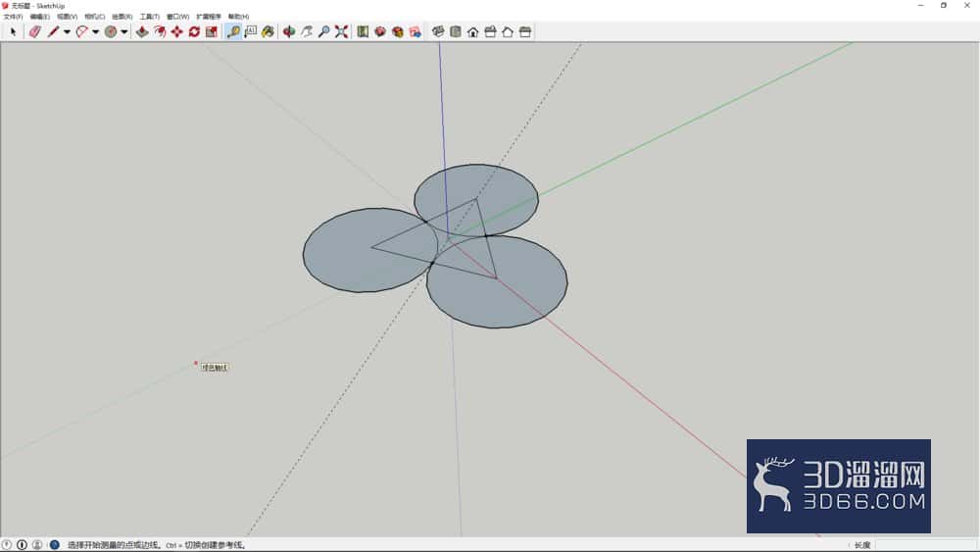This screenshot has width=980, height=552.
Task: Expand the Line tool dropdown arrow
Action: (x=67, y=32)
